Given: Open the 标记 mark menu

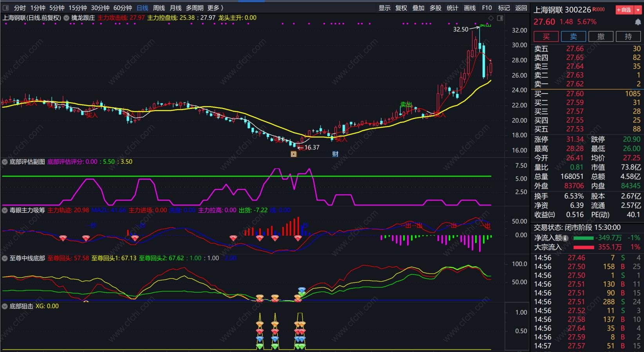Looking at the screenshot, I should (x=504, y=8).
